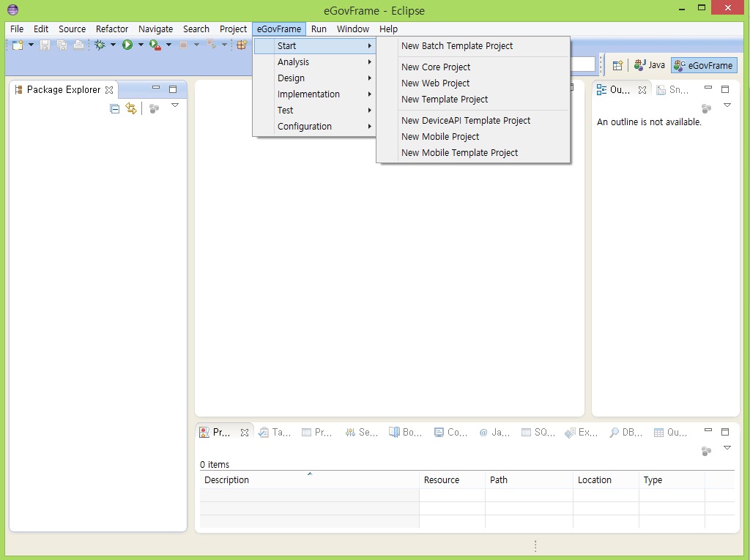Minimize the Package Explorer panel
Viewport: 750px width, 560px height.
[156, 89]
